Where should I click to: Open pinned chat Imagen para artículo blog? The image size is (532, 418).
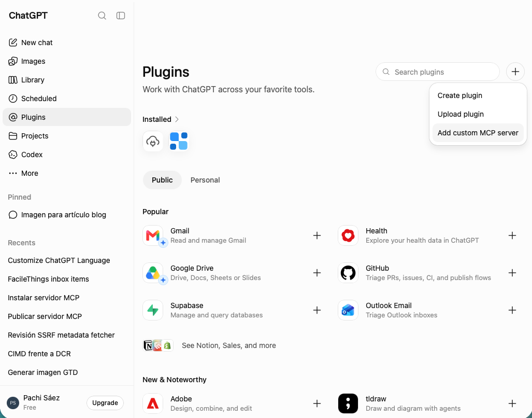tap(67, 215)
